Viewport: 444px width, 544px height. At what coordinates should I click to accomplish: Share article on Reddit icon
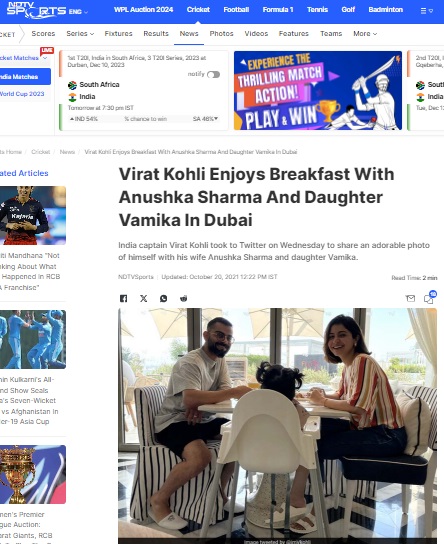[183, 298]
